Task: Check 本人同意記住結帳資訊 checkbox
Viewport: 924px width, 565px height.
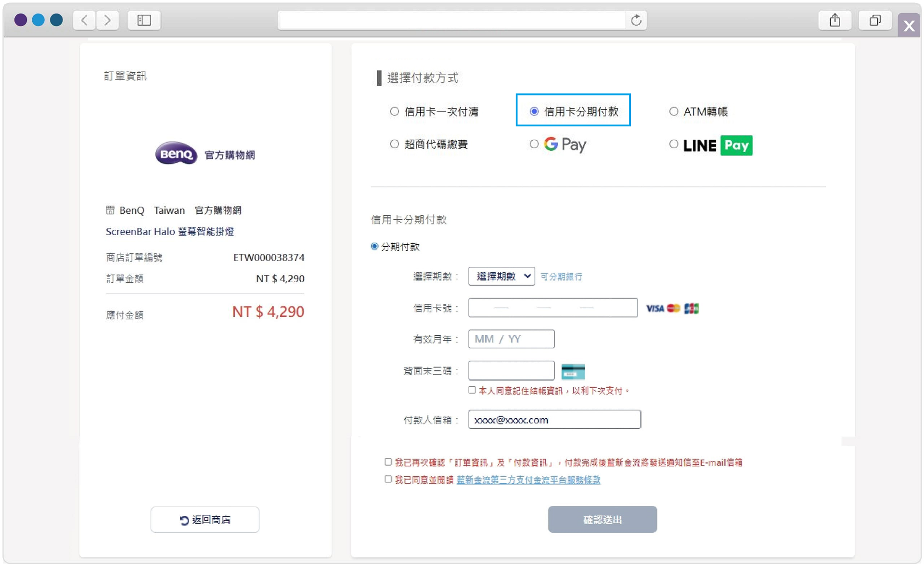Action: coord(472,390)
